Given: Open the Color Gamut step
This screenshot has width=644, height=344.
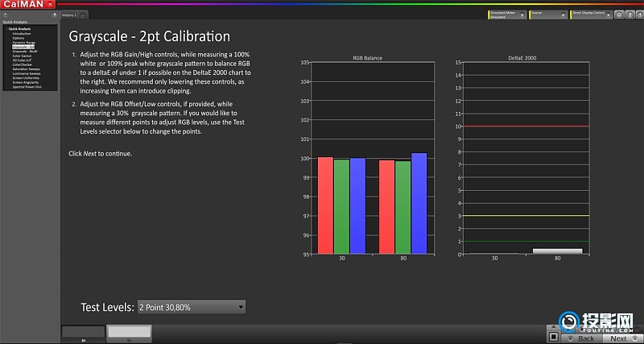Looking at the screenshot, I should (x=21, y=56).
